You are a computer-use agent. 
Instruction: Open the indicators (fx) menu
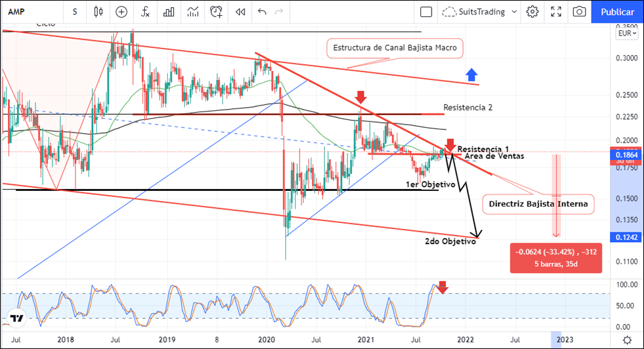146,12
